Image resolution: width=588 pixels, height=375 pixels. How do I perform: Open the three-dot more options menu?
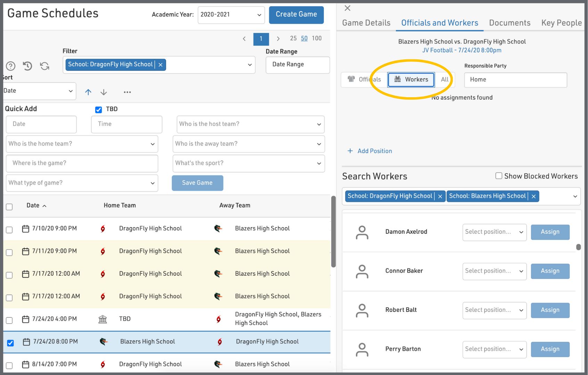(x=127, y=92)
